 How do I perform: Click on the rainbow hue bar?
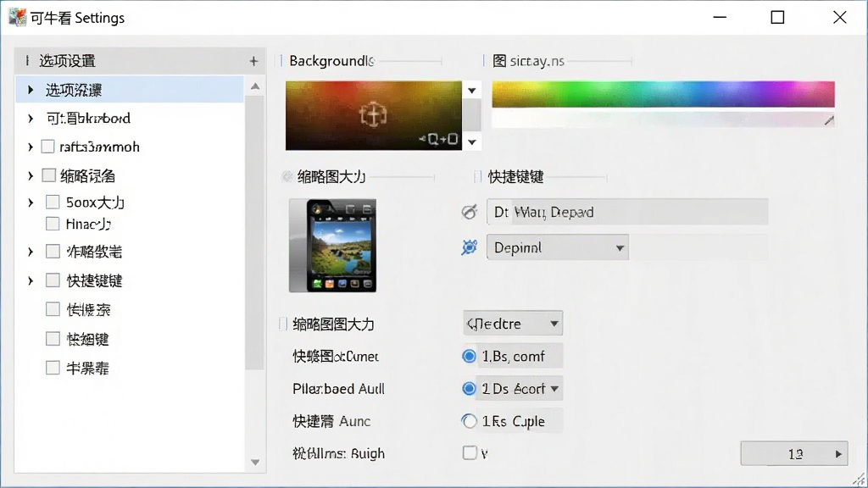point(663,94)
